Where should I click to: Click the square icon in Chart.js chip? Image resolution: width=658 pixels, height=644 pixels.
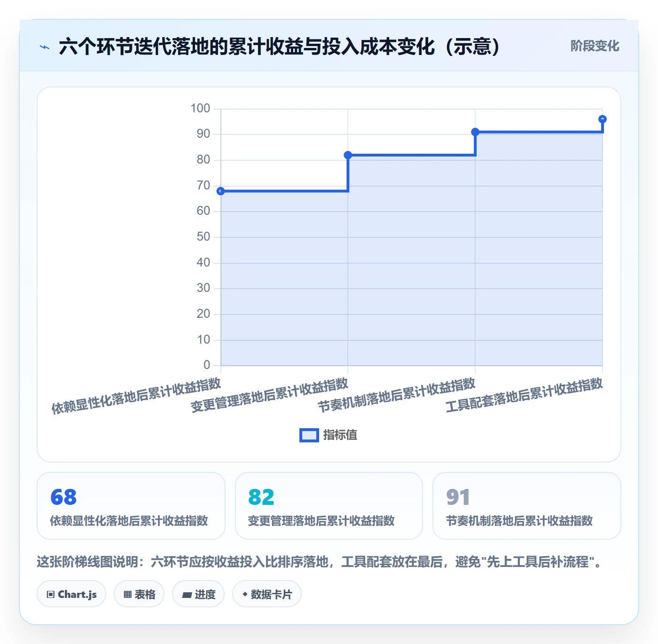click(x=51, y=595)
